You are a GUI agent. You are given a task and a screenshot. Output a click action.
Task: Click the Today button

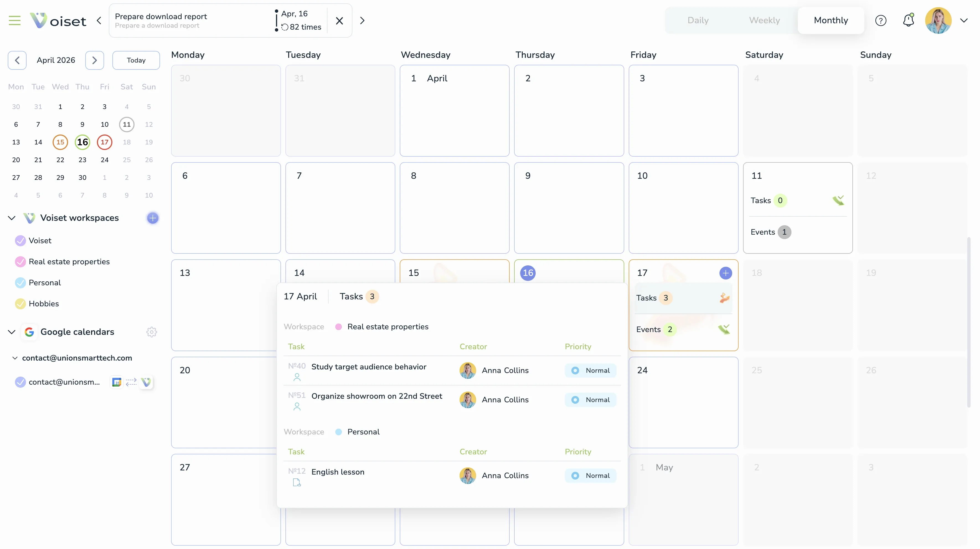coord(136,60)
